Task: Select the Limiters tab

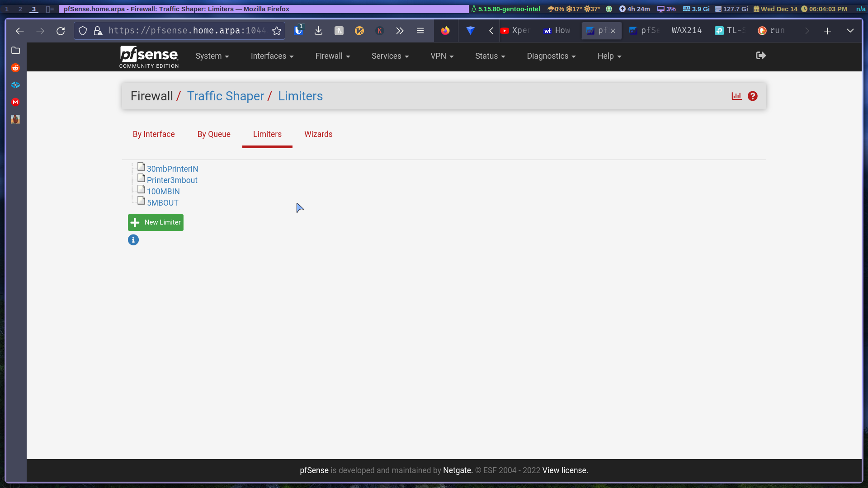Action: 267,134
